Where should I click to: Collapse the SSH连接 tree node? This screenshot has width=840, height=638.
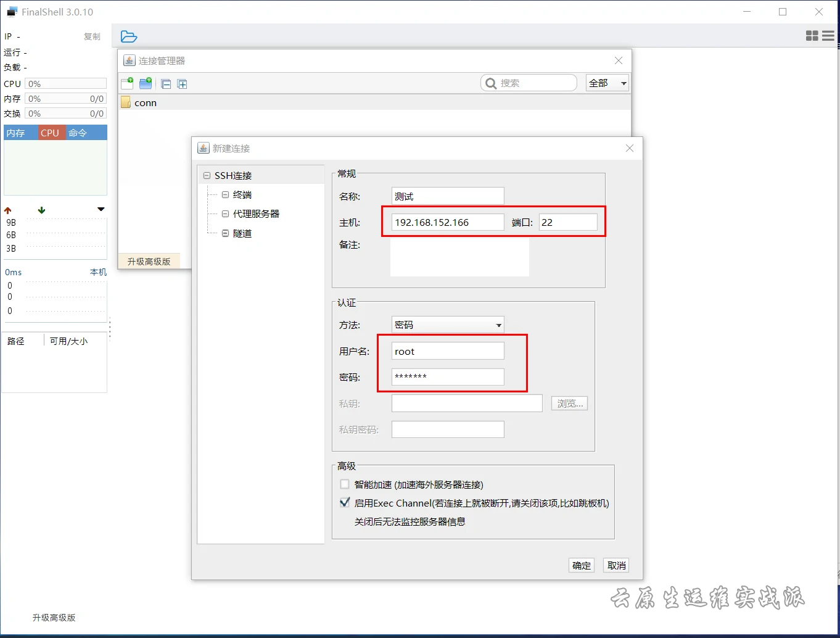pyautogui.click(x=207, y=176)
